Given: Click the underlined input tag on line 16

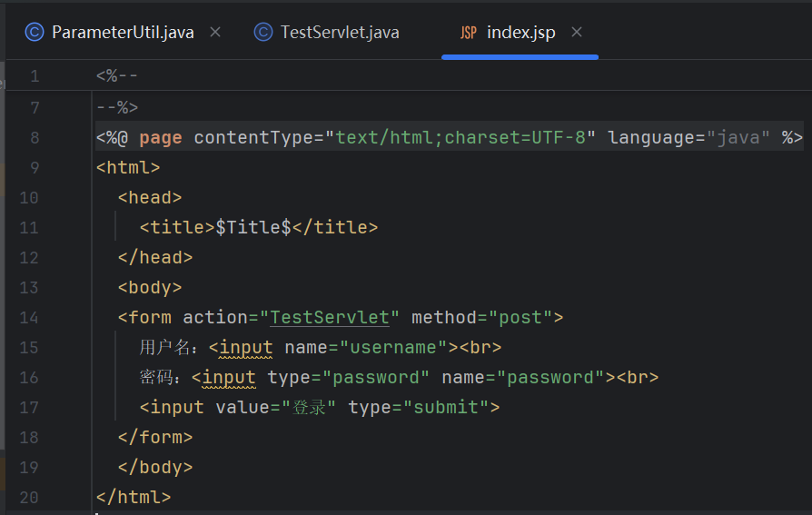Looking at the screenshot, I should pyautogui.click(x=229, y=377).
